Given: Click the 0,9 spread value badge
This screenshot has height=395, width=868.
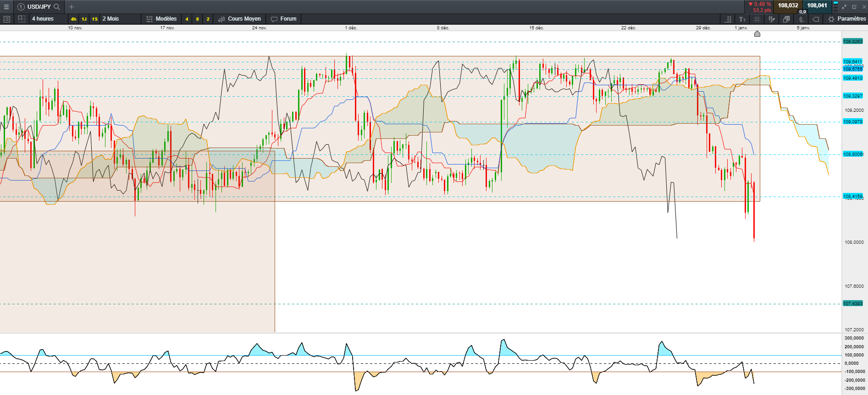Looking at the screenshot, I should pyautogui.click(x=802, y=12).
